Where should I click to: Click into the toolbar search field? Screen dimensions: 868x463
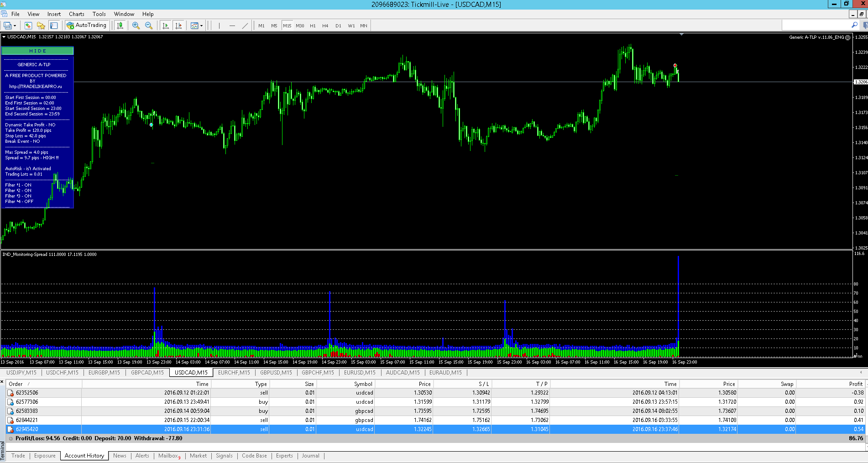pos(816,25)
